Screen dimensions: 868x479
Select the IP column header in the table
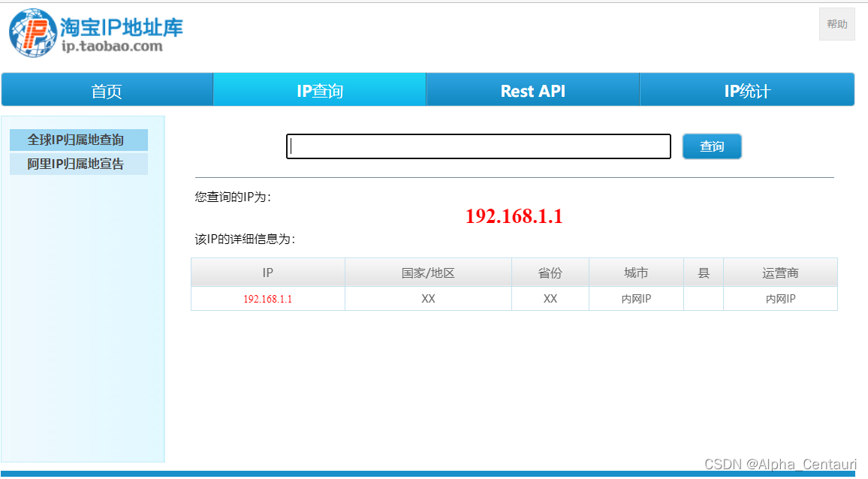pos(267,273)
